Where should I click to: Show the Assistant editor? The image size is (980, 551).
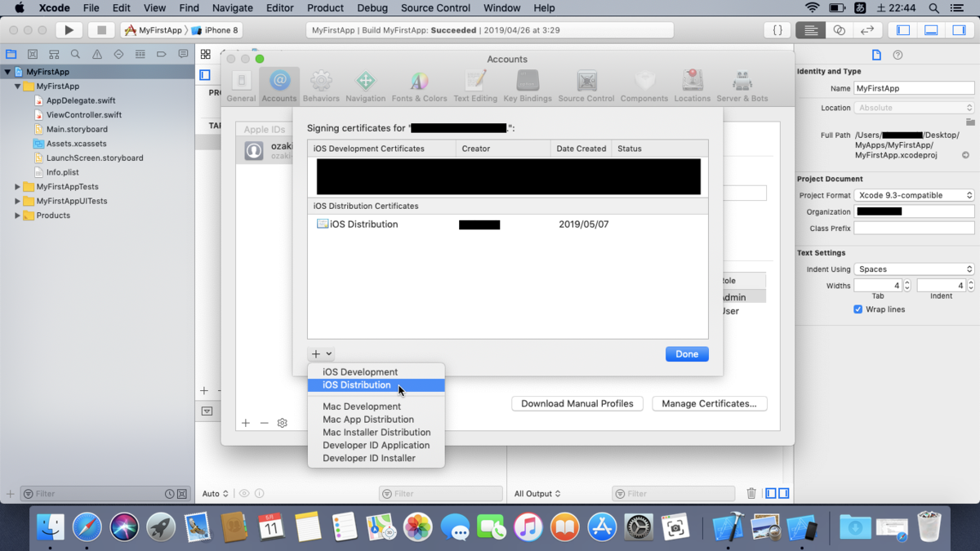(x=839, y=30)
